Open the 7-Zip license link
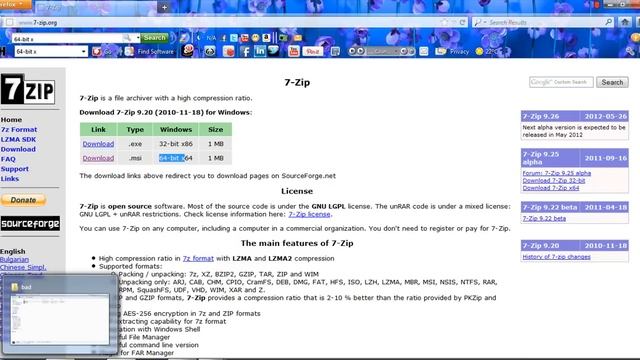This screenshot has height=360, width=640. coord(309,214)
